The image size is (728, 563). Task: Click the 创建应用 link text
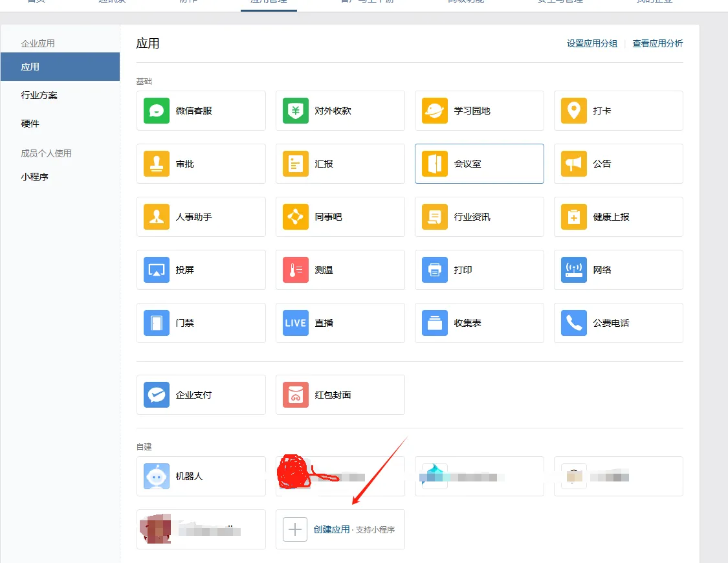tap(331, 529)
